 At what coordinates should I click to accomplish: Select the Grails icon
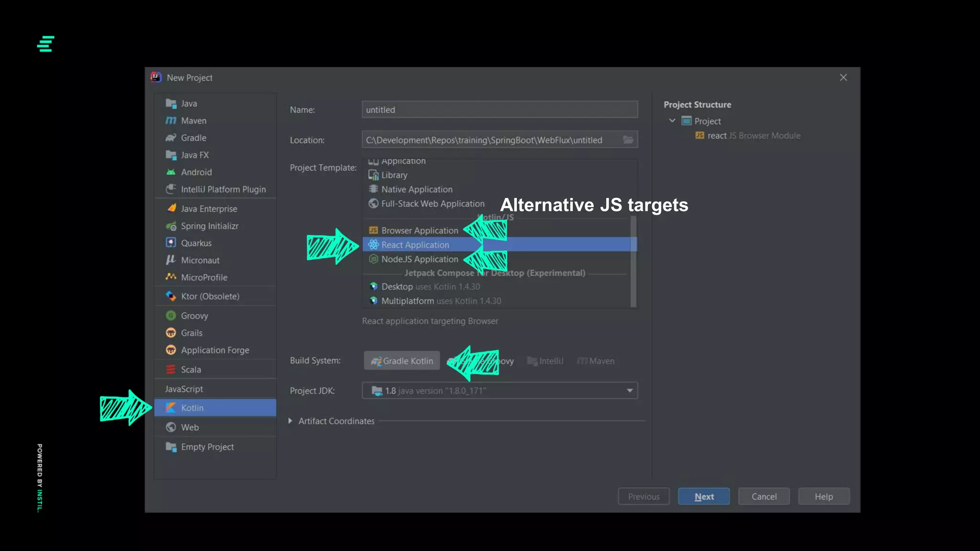171,333
